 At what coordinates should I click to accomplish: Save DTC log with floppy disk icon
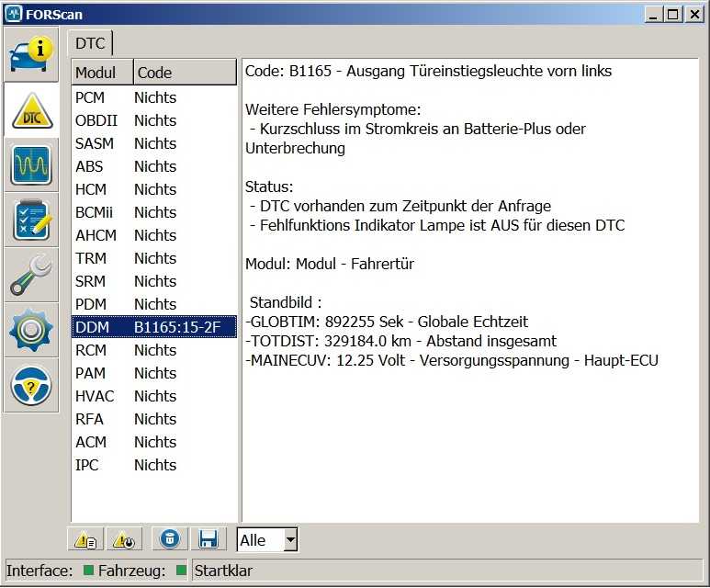coord(208,539)
